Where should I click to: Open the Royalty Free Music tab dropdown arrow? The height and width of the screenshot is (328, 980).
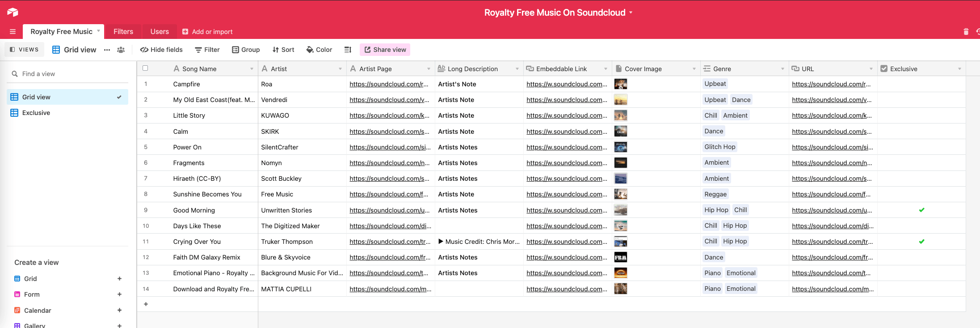(99, 31)
